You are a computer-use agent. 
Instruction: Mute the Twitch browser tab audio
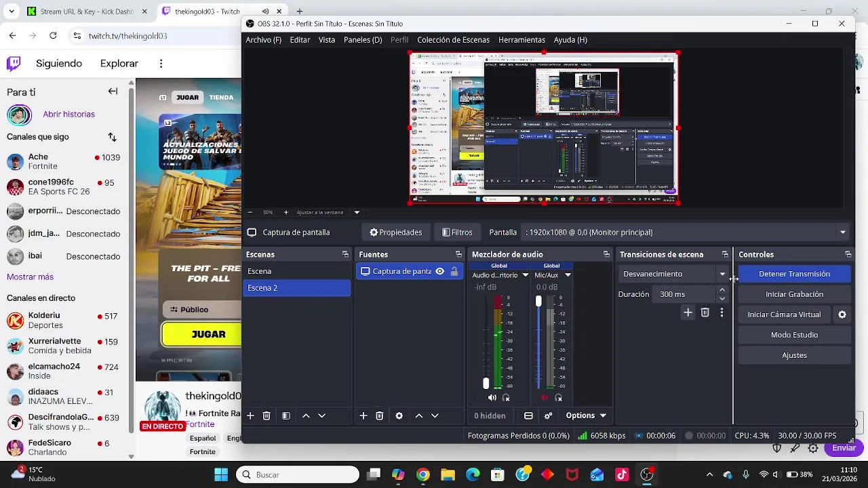click(x=265, y=12)
